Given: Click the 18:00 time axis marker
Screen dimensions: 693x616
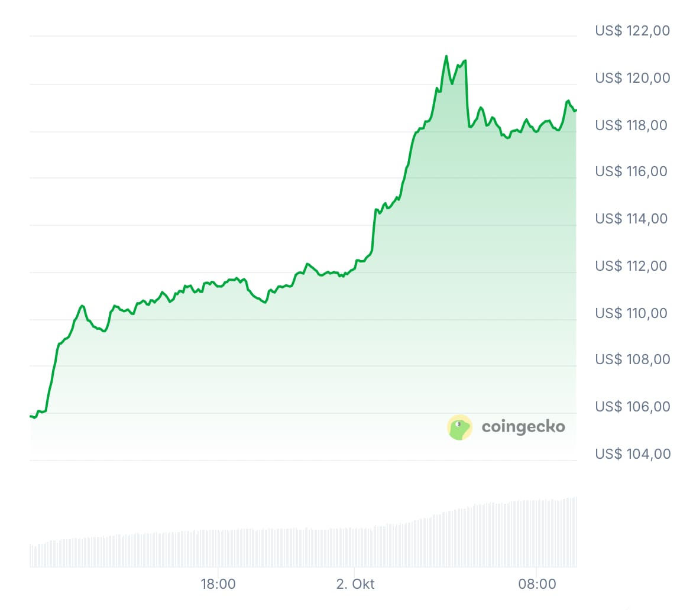Looking at the screenshot, I should 218,584.
